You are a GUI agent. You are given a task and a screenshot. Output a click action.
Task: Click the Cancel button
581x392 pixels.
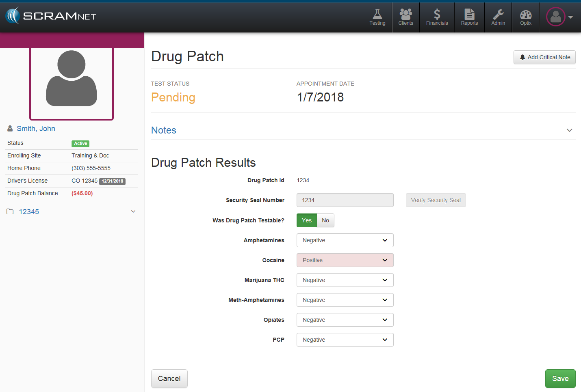[x=169, y=379]
